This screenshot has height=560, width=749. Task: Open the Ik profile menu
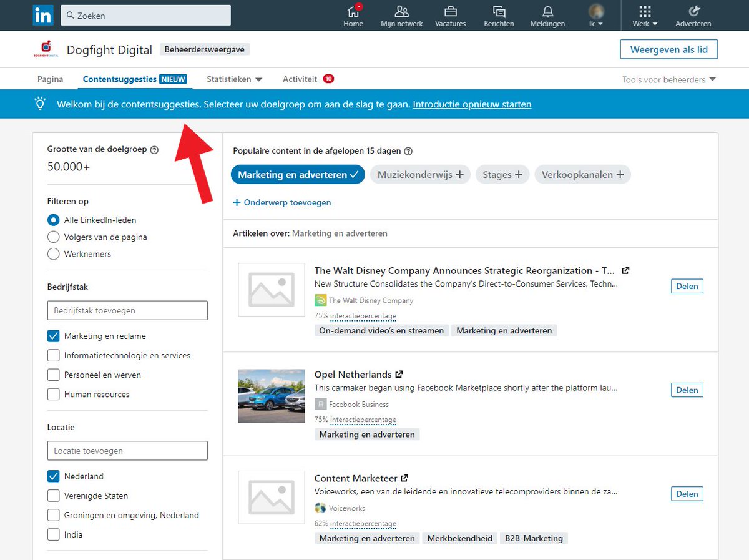596,16
